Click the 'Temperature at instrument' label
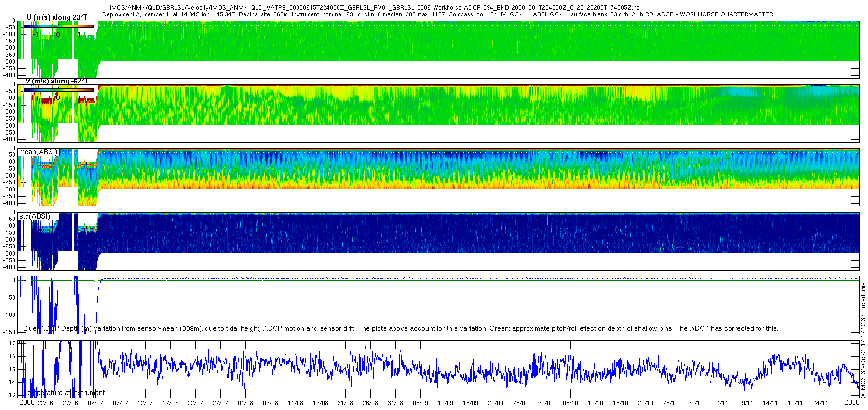Screen dimensions: 868x410 64,393
